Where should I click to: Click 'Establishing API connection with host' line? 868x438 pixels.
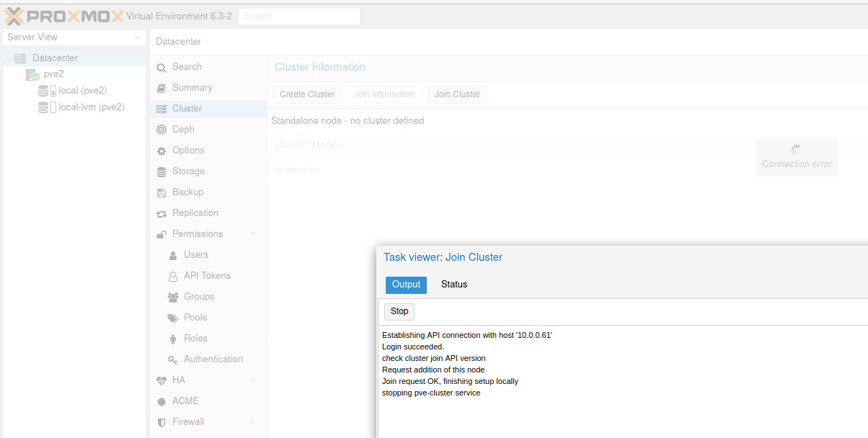point(467,335)
